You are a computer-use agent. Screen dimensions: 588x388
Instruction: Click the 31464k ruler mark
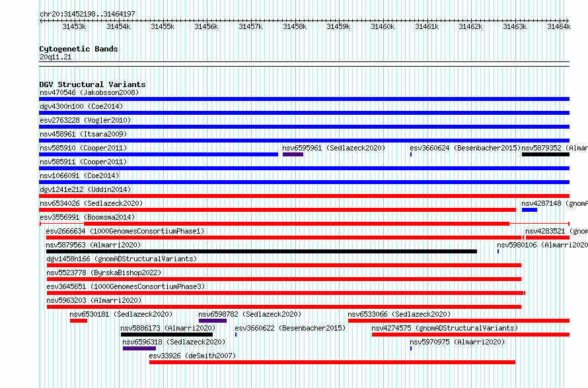coord(559,26)
